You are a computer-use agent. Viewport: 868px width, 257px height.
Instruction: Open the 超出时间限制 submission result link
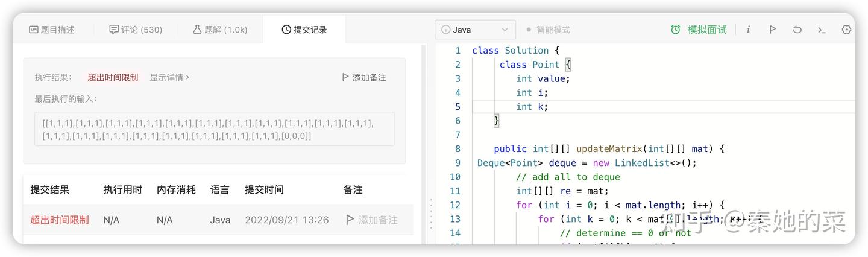pyautogui.click(x=60, y=220)
